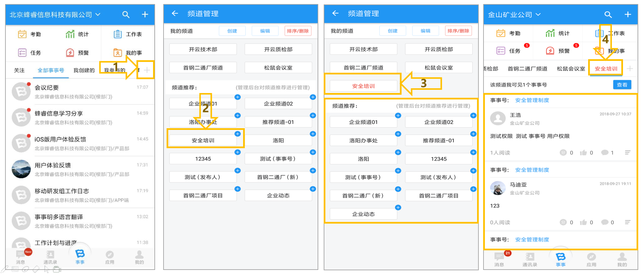Open 通讯录 contacts in first screen's bottom bar
644x274 pixels.
click(x=50, y=257)
